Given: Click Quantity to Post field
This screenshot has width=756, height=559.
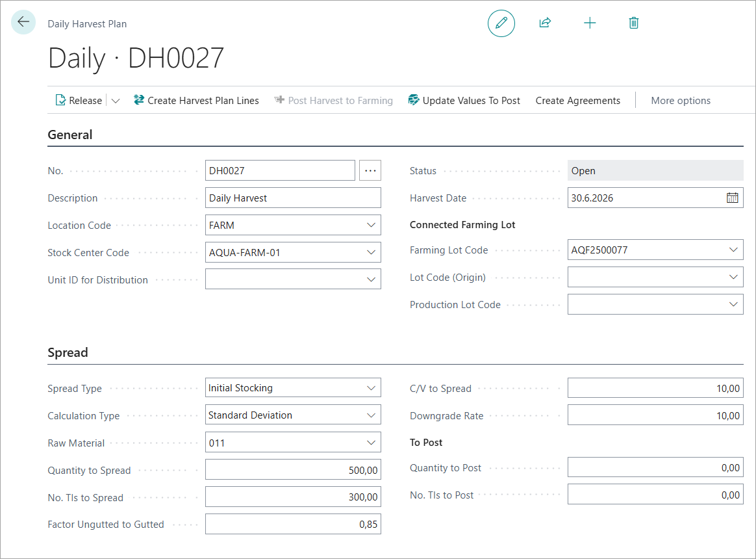Looking at the screenshot, I should [x=655, y=467].
